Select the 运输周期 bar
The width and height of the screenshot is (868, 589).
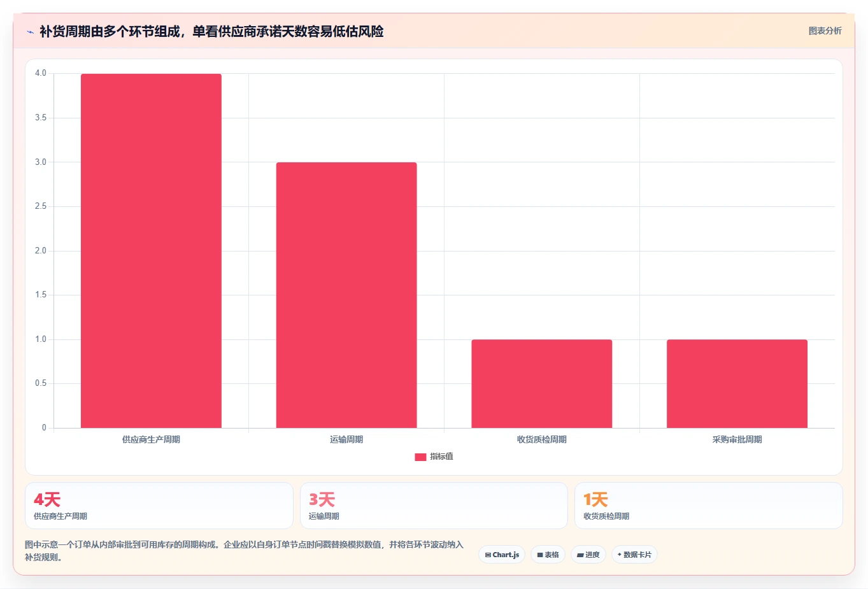point(346,295)
